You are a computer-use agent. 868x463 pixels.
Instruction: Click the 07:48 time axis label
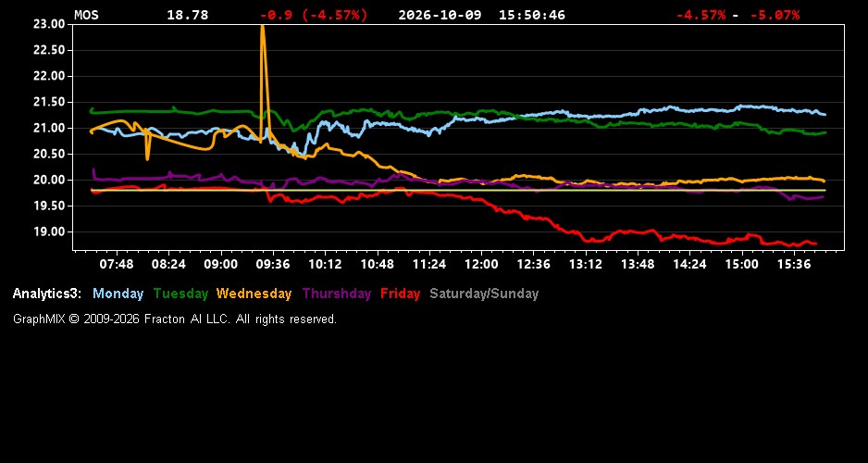pos(117,265)
